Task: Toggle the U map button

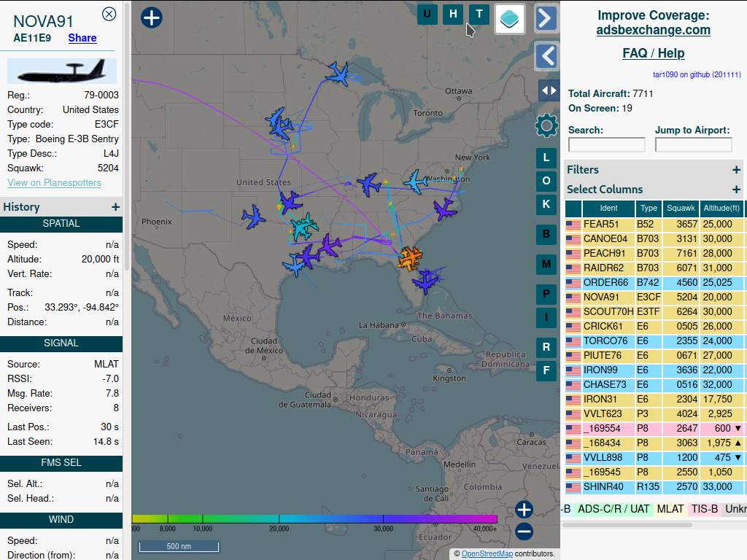Action: [427, 15]
